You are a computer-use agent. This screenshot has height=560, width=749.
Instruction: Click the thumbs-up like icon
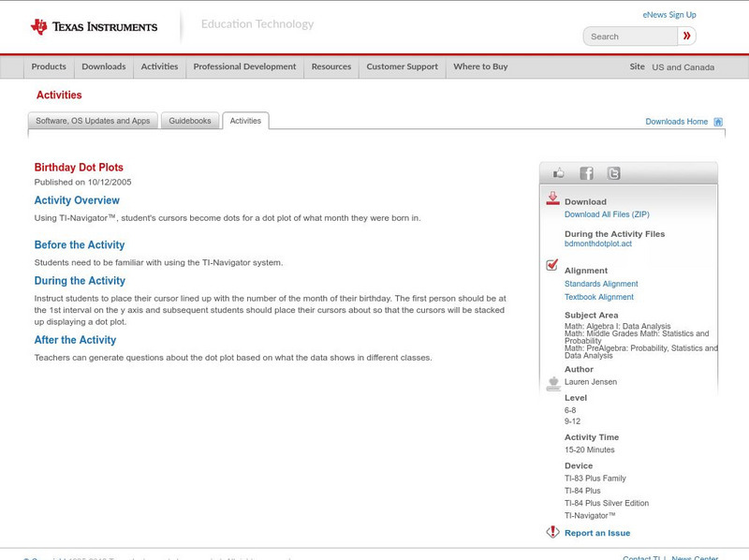coord(559,173)
